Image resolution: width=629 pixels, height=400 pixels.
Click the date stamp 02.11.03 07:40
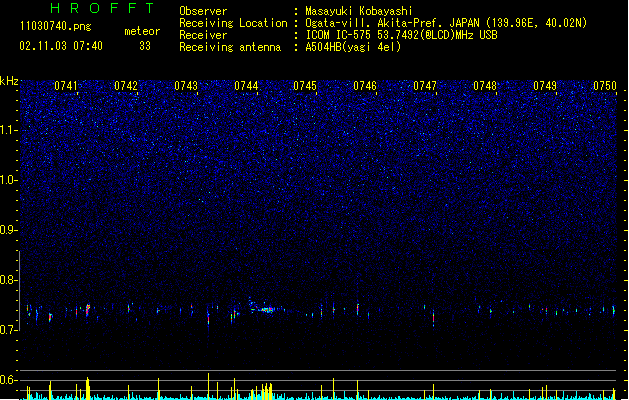61,46
